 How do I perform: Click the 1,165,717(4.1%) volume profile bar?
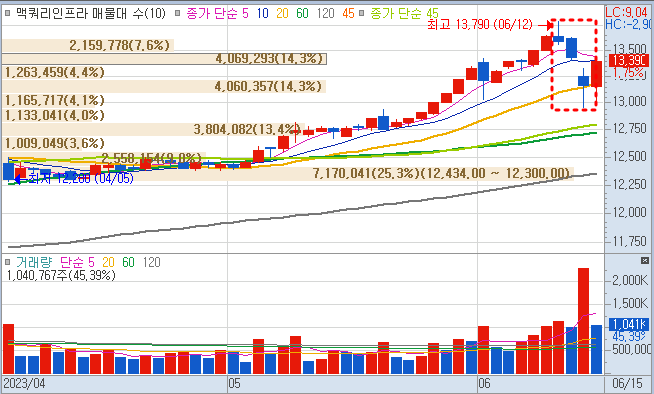pos(52,100)
